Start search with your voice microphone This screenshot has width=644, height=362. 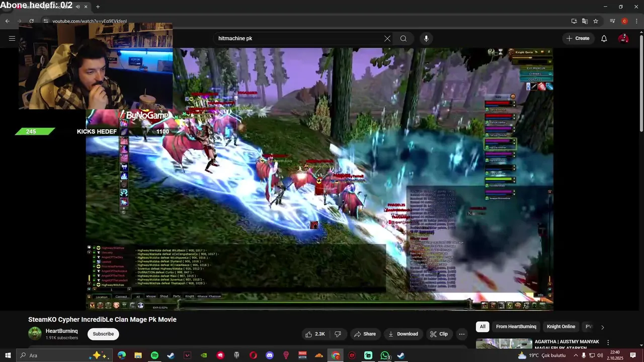426,38
